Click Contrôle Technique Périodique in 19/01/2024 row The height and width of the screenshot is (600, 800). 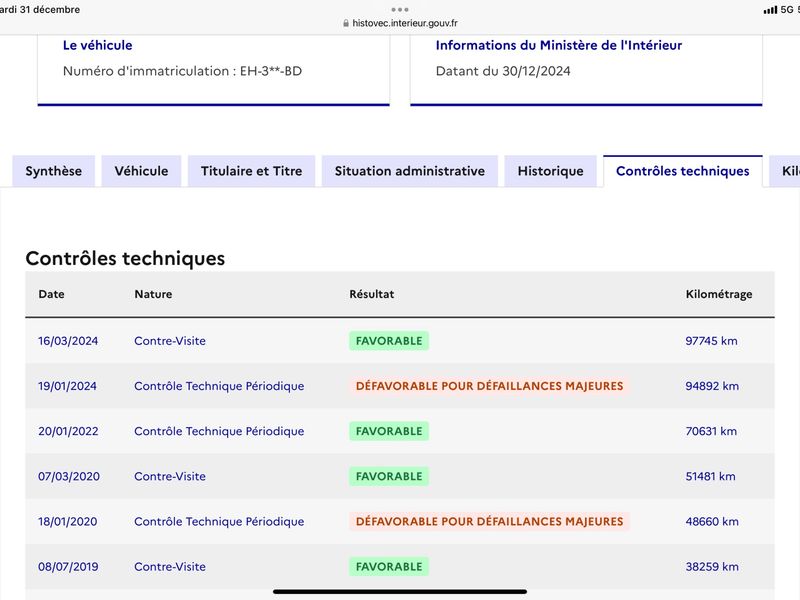219,386
